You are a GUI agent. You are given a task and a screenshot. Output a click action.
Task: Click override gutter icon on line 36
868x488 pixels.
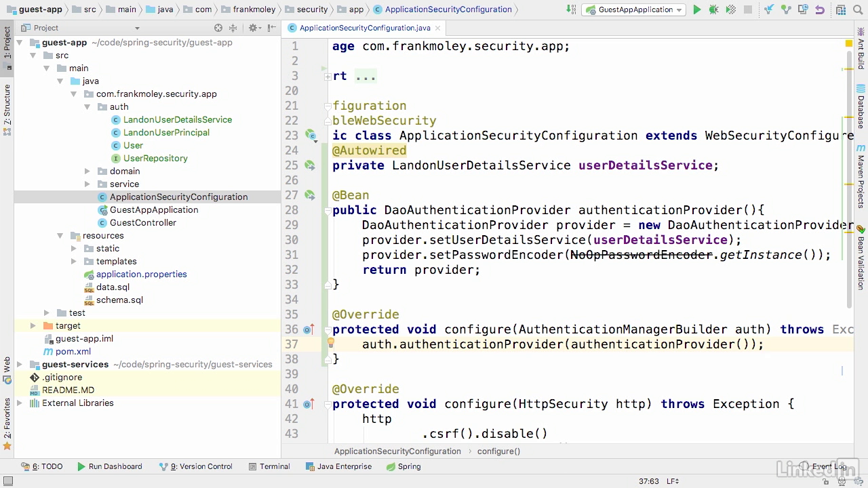click(x=309, y=329)
